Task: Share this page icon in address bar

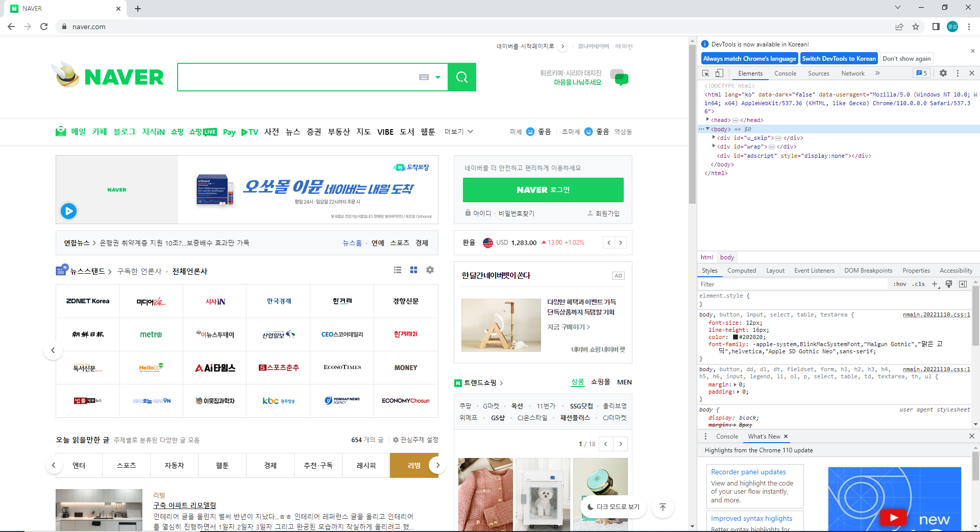Action: point(899,27)
